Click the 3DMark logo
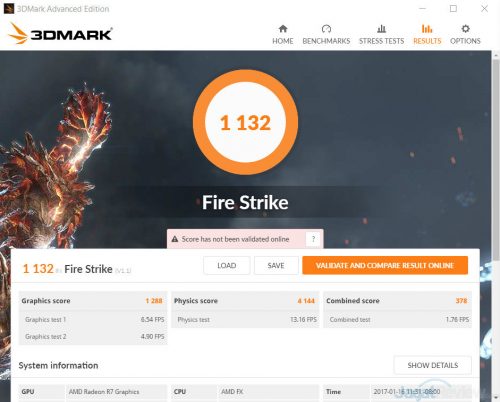Image resolution: width=500 pixels, height=402 pixels. pos(60,33)
